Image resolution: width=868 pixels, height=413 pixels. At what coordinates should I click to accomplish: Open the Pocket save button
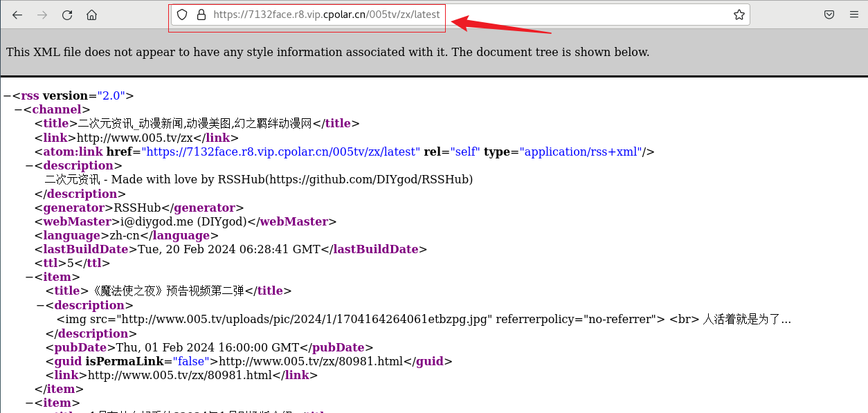(829, 15)
